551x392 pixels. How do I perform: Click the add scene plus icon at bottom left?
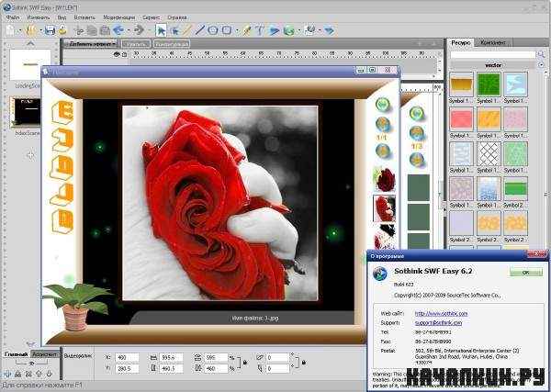point(7,374)
